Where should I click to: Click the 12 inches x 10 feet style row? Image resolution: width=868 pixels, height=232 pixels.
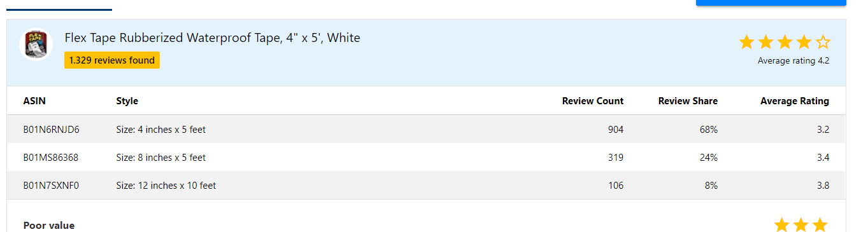pos(426,186)
